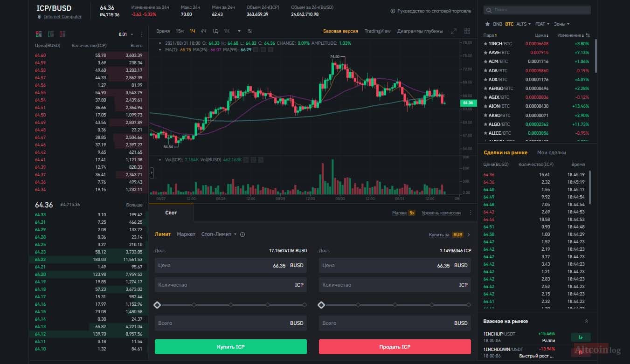Image resolution: width=630 pixels, height=364 pixels.
Task: Toggle first MA indicator checkbox
Action: [x=256, y=50]
